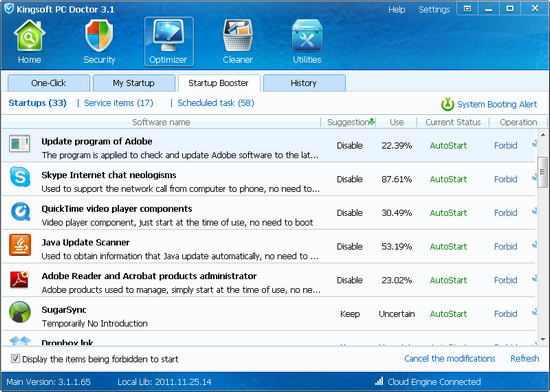The image size is (550, 392).
Task: Select the Skype Internet chat neologisms title
Action: click(109, 175)
